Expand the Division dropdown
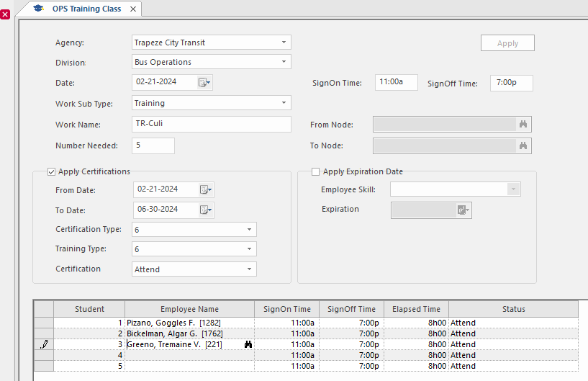 (284, 61)
